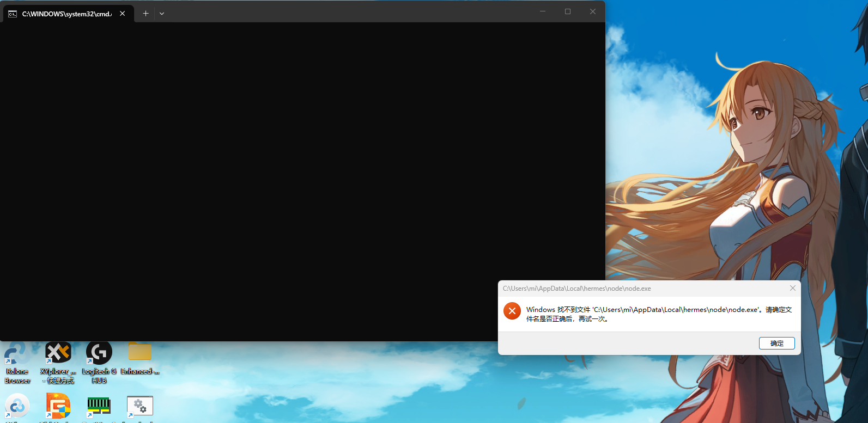Select the green memory chip shortcut icon

pyautogui.click(x=99, y=406)
